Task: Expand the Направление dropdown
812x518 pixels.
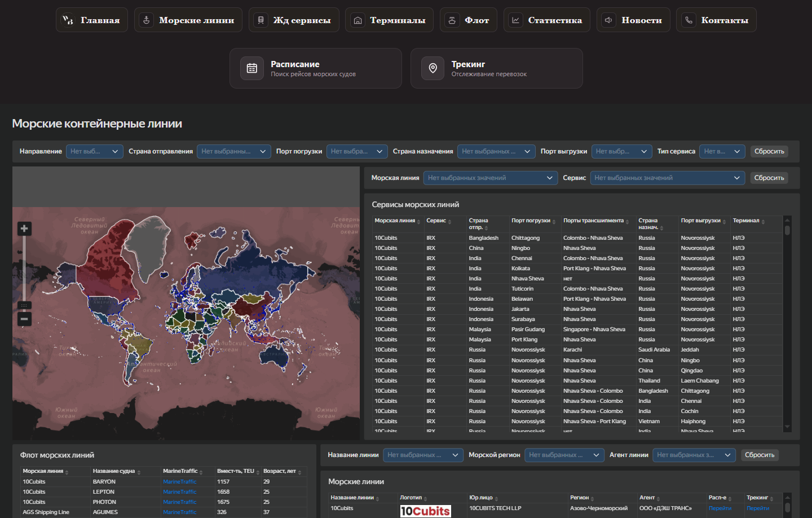Action: (95, 151)
